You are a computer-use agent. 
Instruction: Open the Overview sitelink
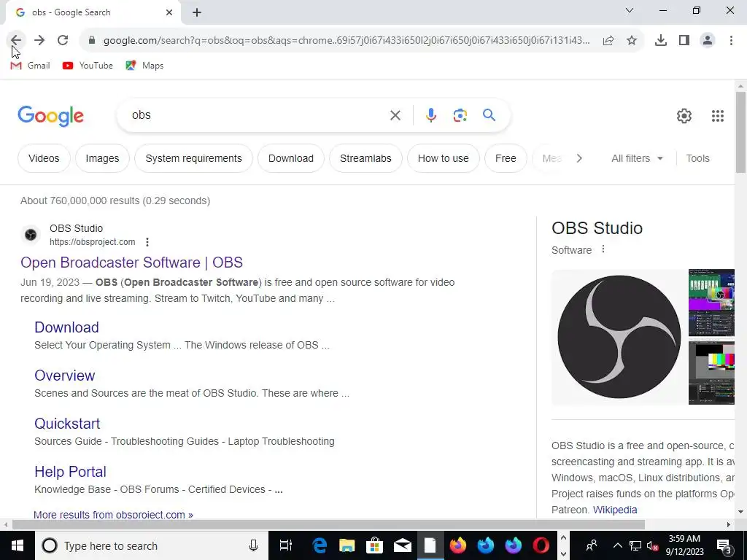pos(65,376)
